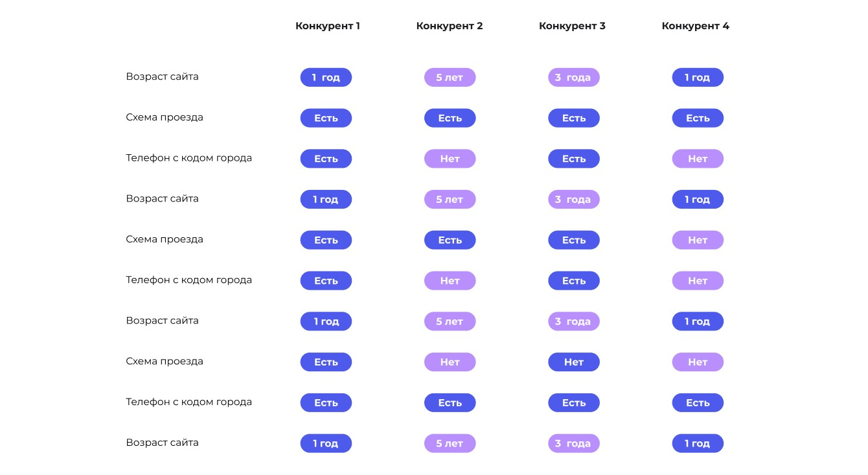Click Конкурент 2's Есть badge in last Телефон row

click(450, 403)
